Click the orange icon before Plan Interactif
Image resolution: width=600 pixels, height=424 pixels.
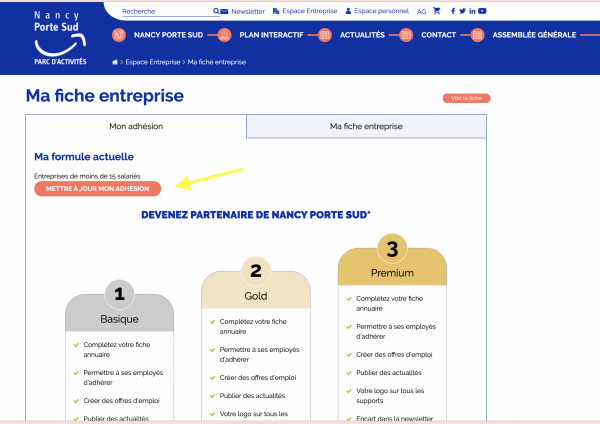pos(225,35)
